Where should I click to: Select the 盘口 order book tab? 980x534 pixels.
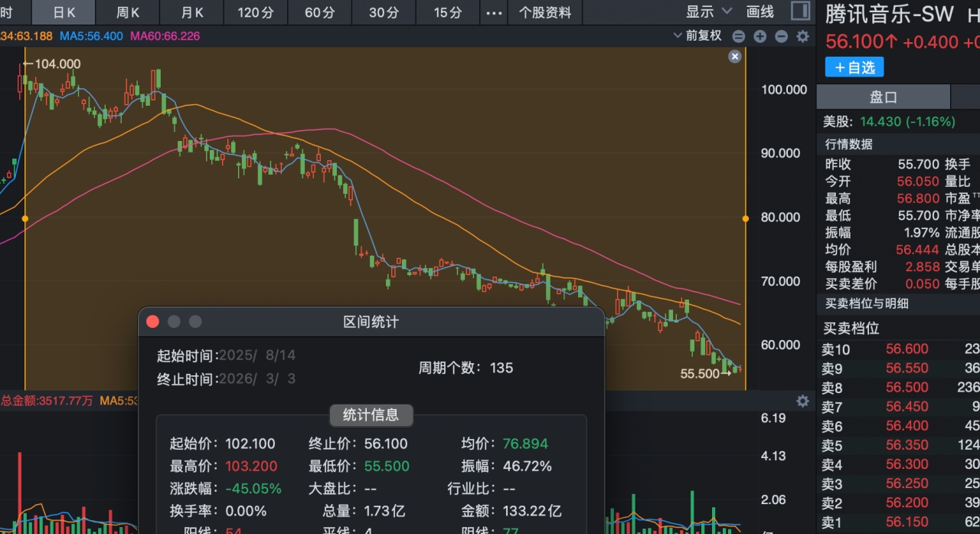pyautogui.click(x=884, y=97)
